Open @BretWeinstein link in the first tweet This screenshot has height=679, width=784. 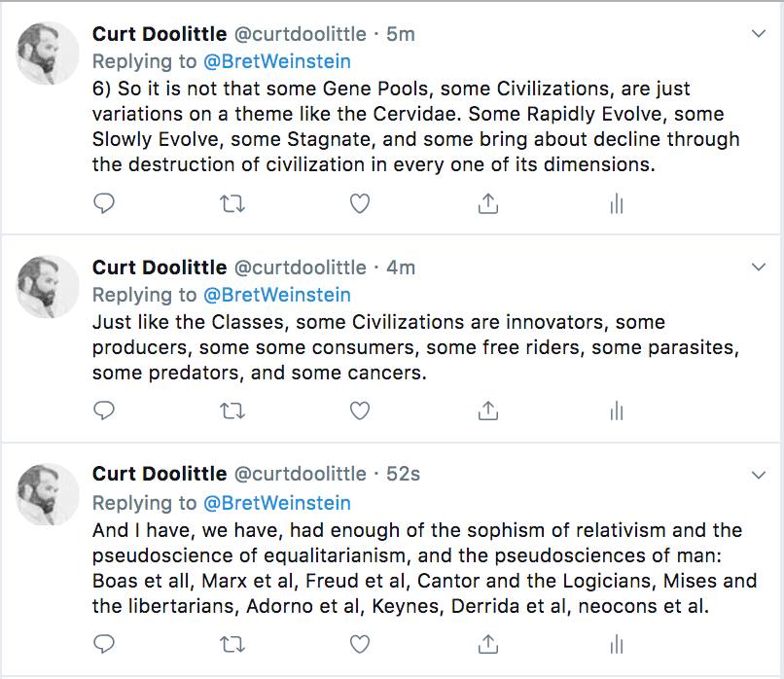[277, 61]
